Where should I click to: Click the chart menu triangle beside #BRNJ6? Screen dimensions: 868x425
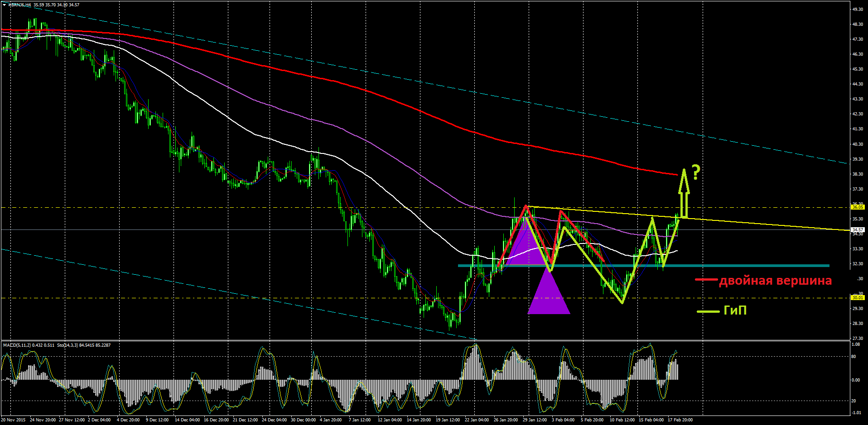click(x=5, y=5)
